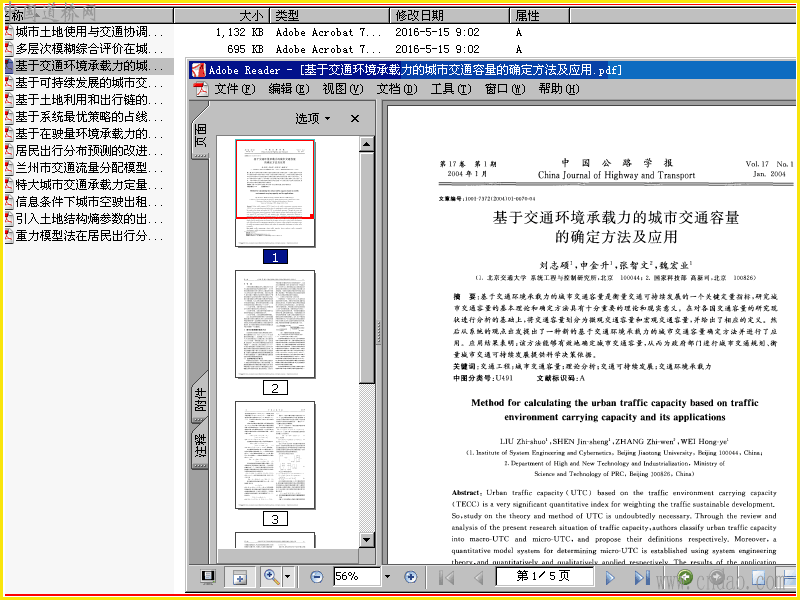Jump to last page icon

pyautogui.click(x=641, y=578)
